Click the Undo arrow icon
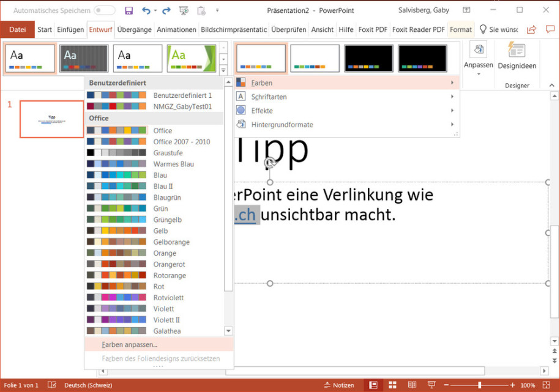The width and height of the screenshot is (560, 392). tap(146, 11)
